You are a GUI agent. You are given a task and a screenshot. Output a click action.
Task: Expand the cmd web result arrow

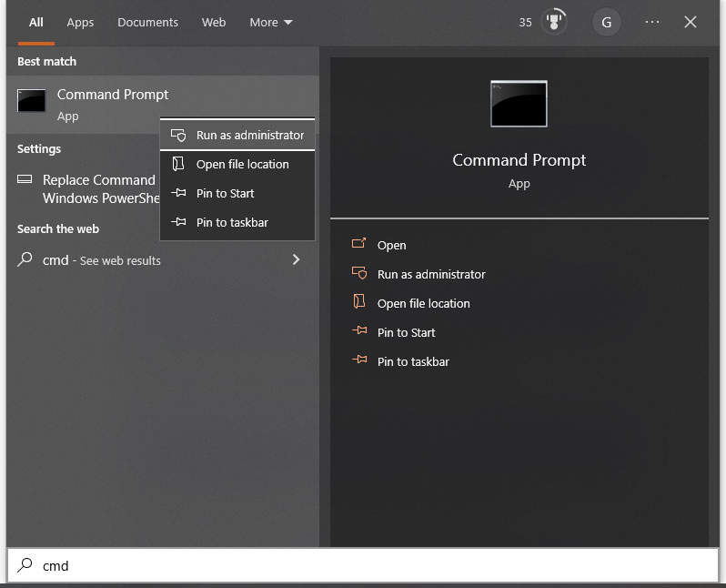297,259
